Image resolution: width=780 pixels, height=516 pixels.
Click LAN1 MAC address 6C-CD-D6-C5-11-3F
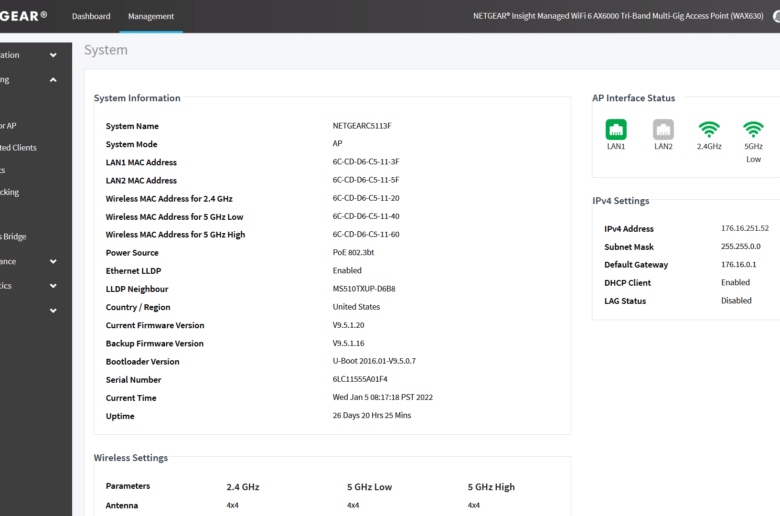[366, 162]
